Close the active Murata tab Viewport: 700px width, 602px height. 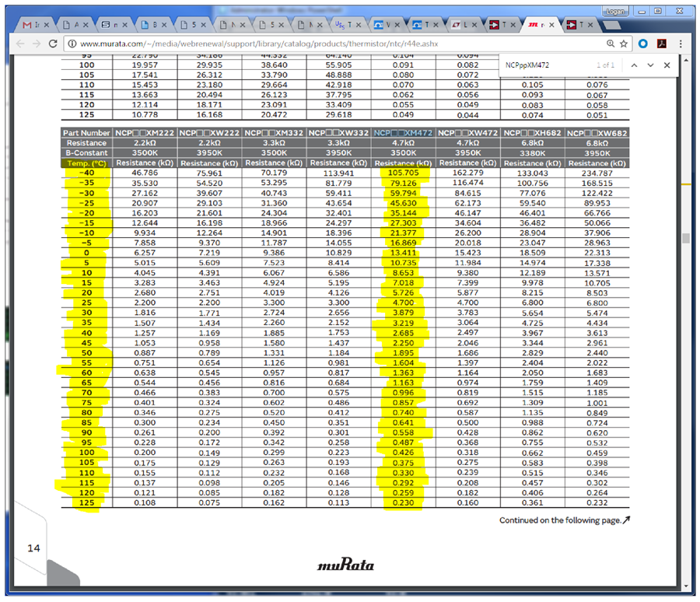551,25
